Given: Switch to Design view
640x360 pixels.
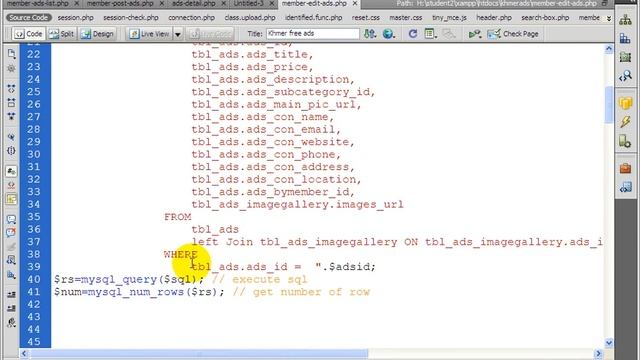Looking at the screenshot, I should (97, 34).
